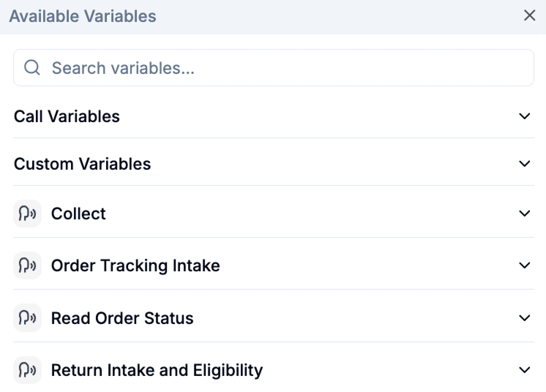Open the Collect variables group
Screen dimensions: 546x392
click(x=525, y=213)
